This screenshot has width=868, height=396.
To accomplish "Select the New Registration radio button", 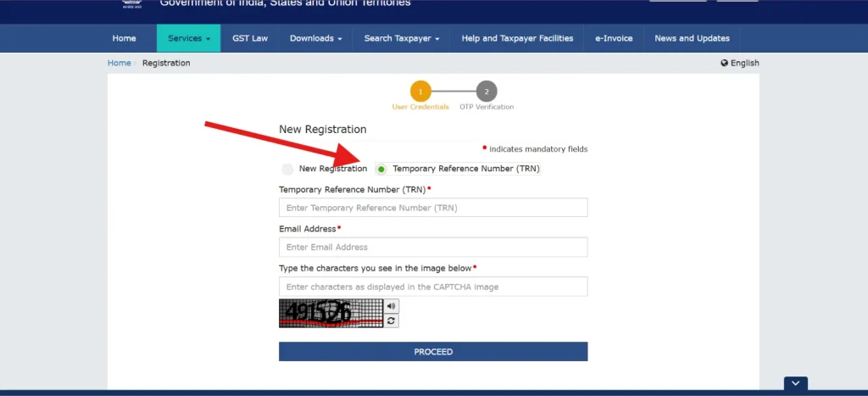I will coord(287,169).
